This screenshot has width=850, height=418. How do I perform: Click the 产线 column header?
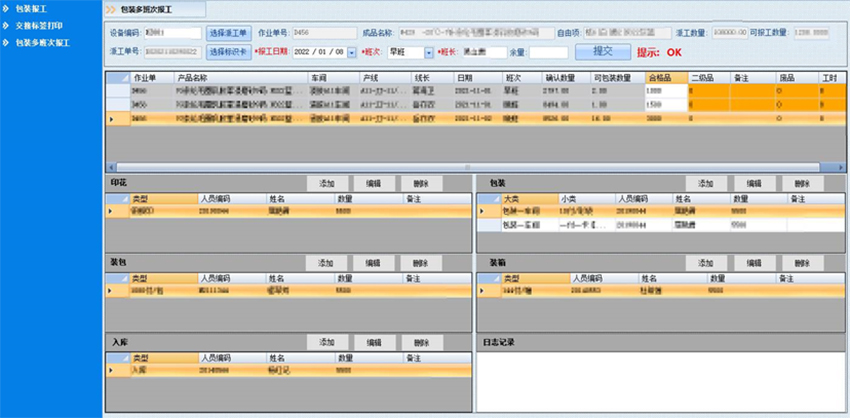384,78
